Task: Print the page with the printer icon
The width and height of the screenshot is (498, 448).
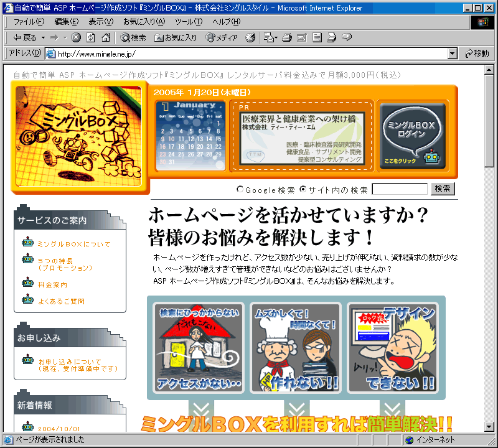Action: (x=287, y=37)
